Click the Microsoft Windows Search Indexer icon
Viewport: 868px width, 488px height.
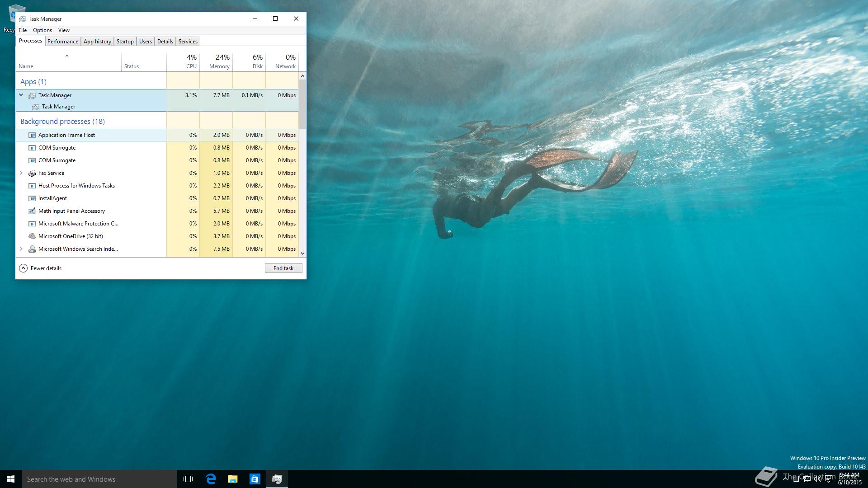(32, 249)
